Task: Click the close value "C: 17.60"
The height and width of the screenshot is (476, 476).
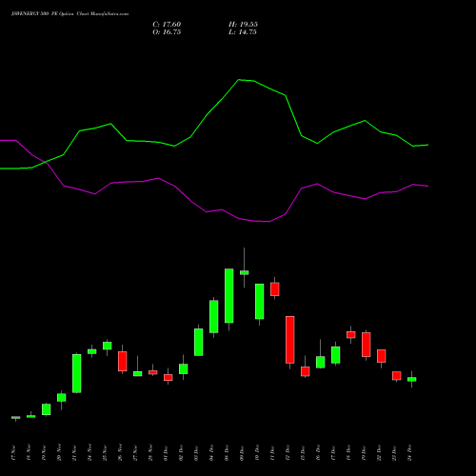Action: (167, 25)
